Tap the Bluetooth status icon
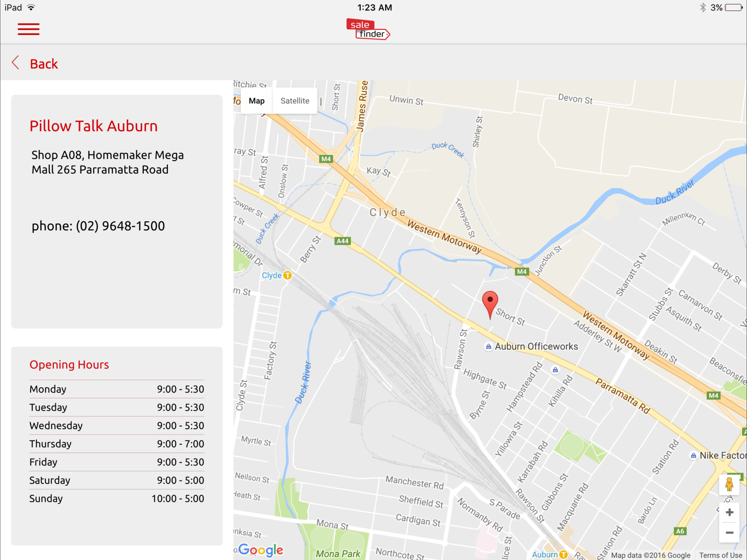 pos(702,7)
